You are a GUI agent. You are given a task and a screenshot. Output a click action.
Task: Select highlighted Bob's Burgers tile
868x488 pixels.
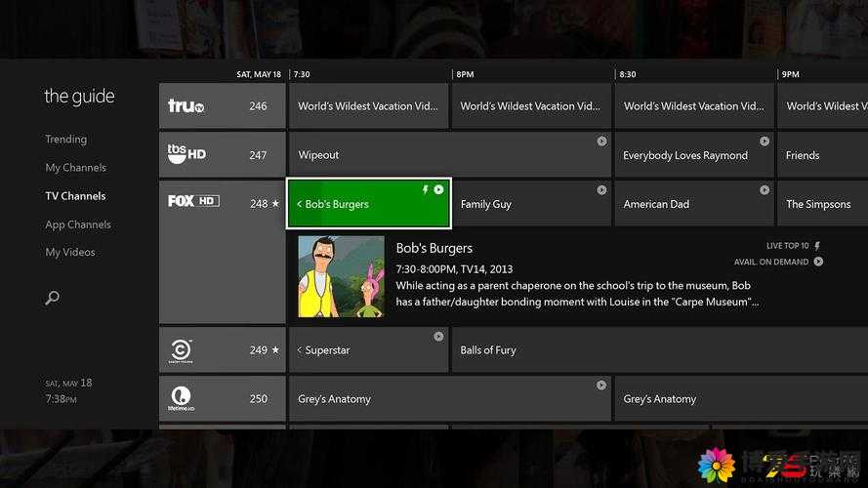click(x=369, y=204)
